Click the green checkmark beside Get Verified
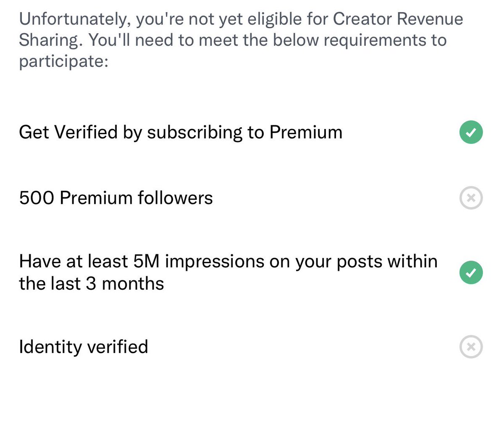 [x=471, y=132]
